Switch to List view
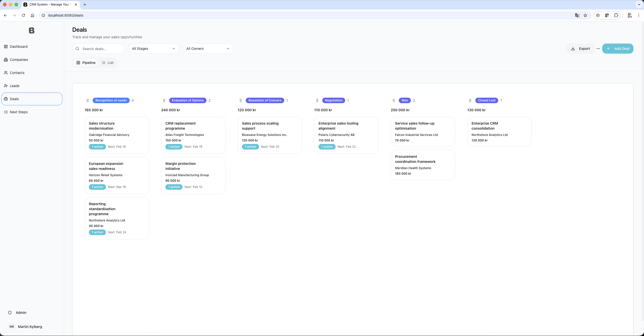Screen dimensions: 644x336 (108, 63)
